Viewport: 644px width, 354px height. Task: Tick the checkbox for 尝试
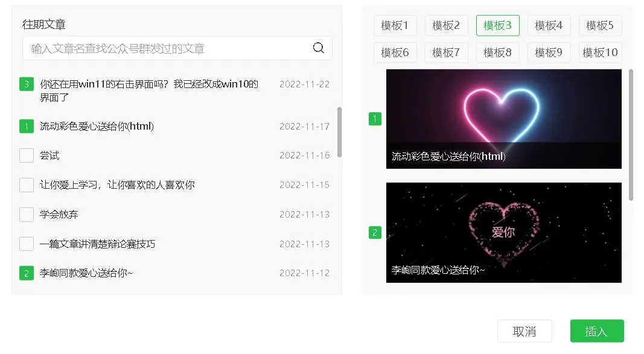click(x=27, y=156)
